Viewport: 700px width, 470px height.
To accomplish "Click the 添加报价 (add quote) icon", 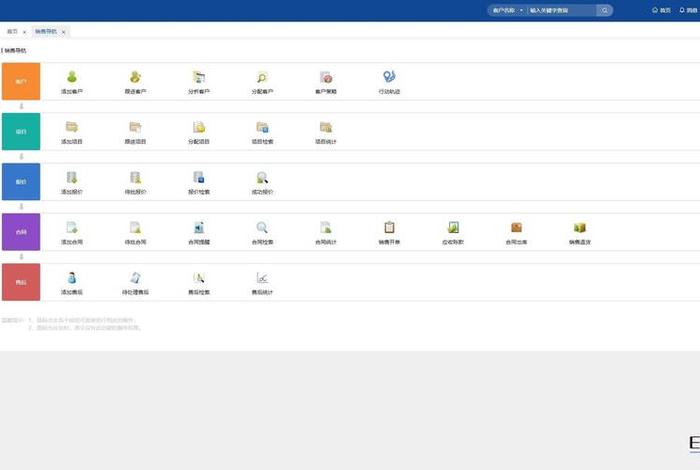I will 72,178.
